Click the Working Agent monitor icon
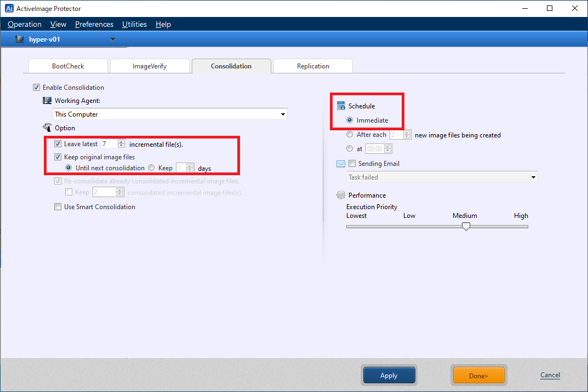The height and width of the screenshot is (392, 588). pos(47,100)
